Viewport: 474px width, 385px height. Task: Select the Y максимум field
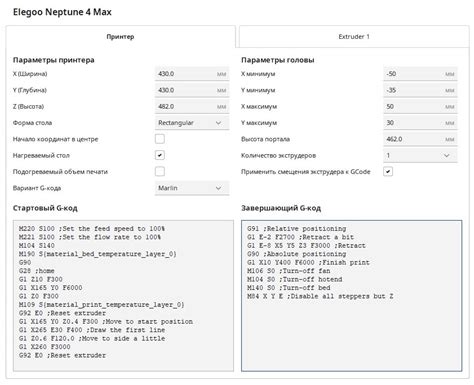pos(420,123)
